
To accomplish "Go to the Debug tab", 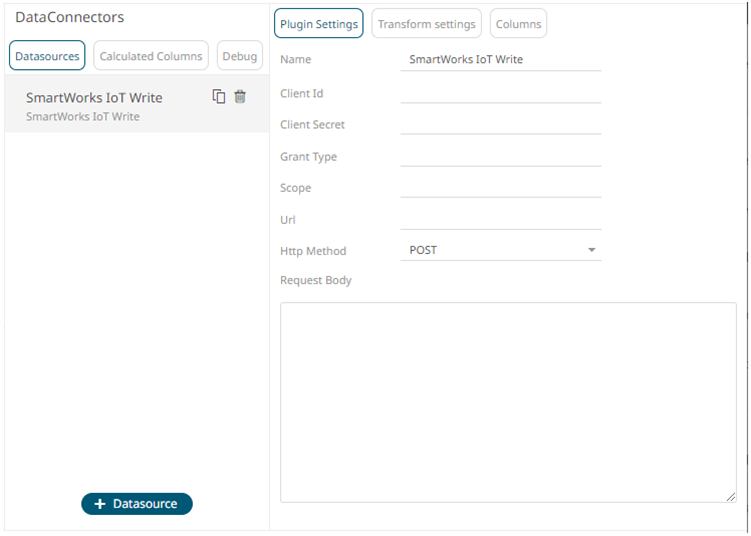I will click(240, 56).
